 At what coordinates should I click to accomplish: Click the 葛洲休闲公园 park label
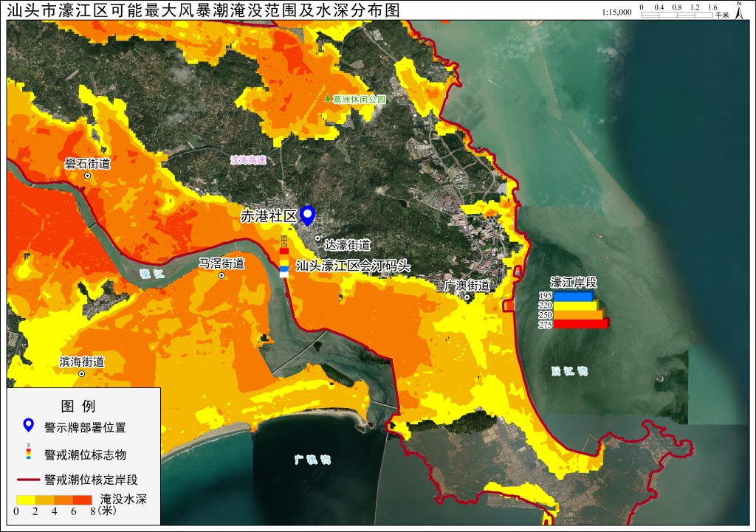[360, 100]
